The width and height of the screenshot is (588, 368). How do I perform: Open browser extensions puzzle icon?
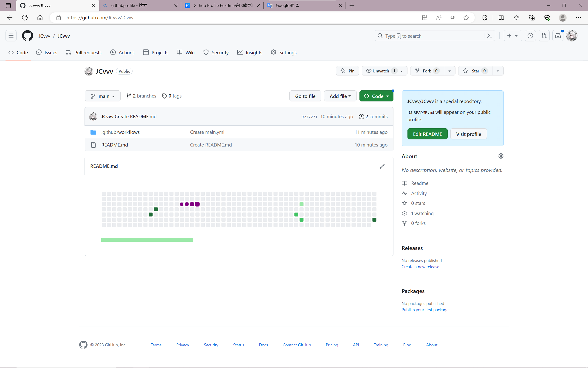[x=484, y=17]
